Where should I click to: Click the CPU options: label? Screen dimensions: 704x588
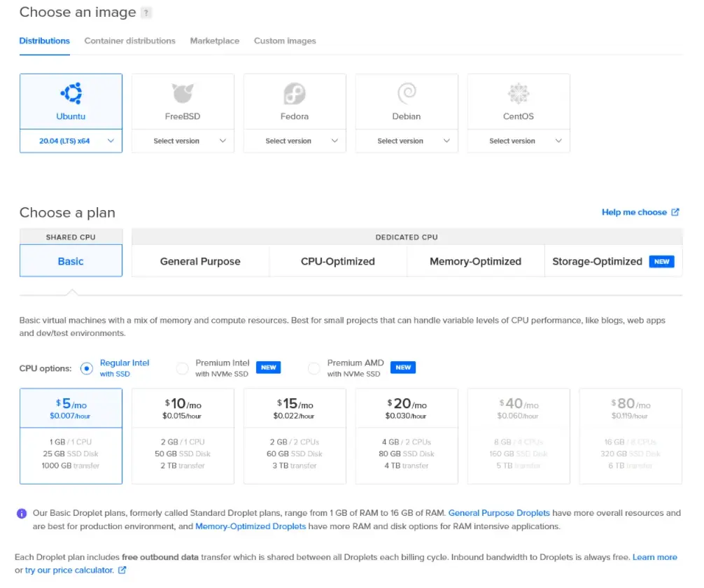point(45,368)
